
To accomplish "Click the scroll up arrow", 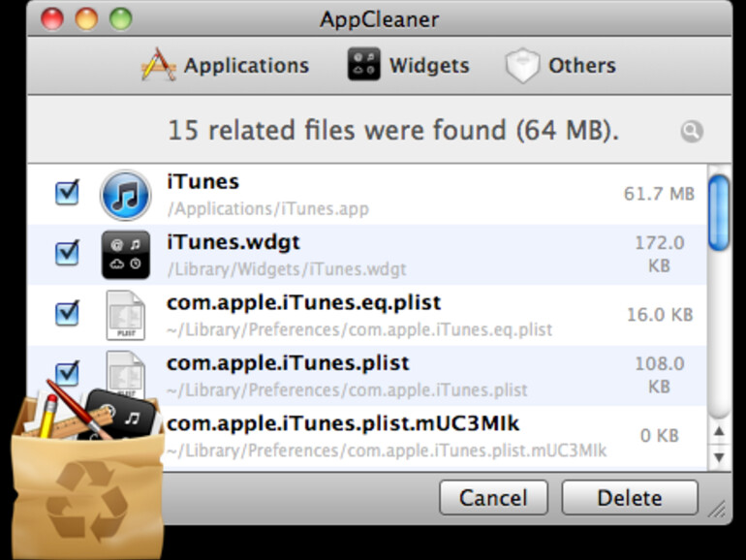I will pyautogui.click(x=718, y=432).
